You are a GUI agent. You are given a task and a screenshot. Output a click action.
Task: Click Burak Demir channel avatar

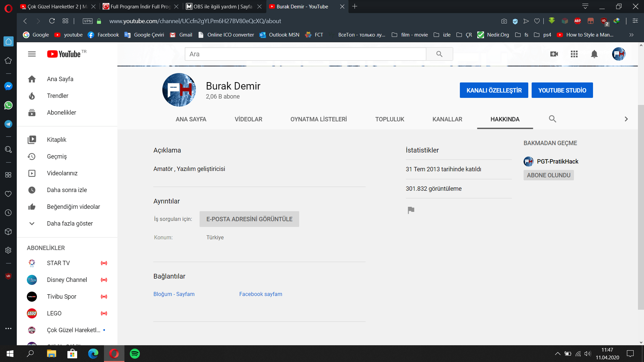click(x=179, y=90)
